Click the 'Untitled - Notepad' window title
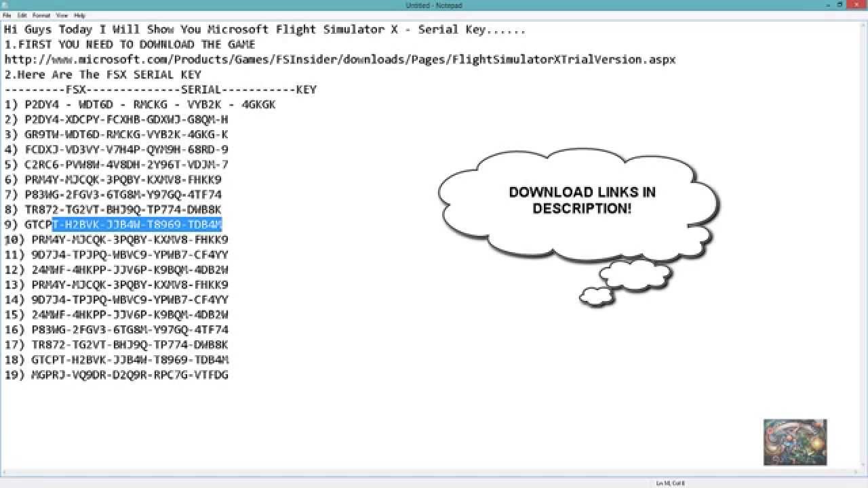Screen dimensions: 868x488 tap(434, 5)
